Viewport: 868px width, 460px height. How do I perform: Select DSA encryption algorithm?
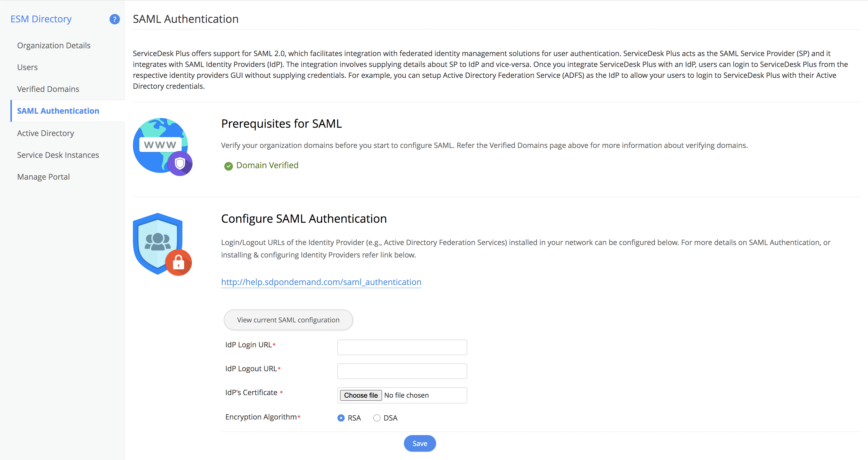pos(377,418)
